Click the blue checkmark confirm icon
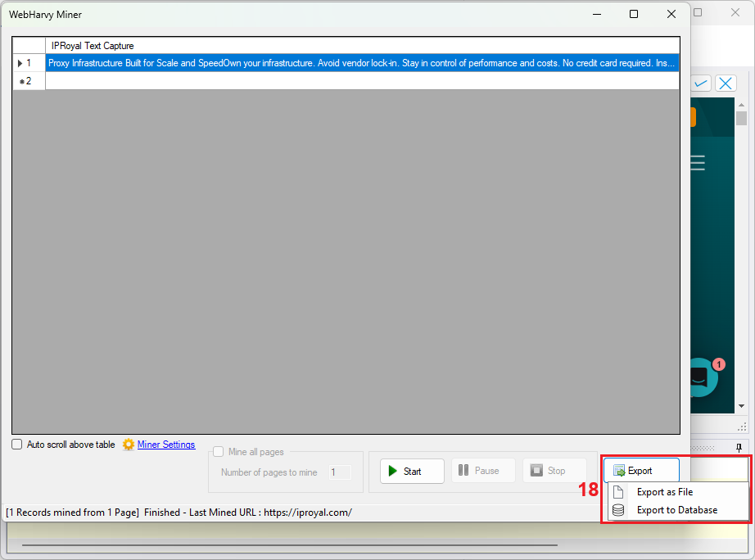 click(x=701, y=84)
